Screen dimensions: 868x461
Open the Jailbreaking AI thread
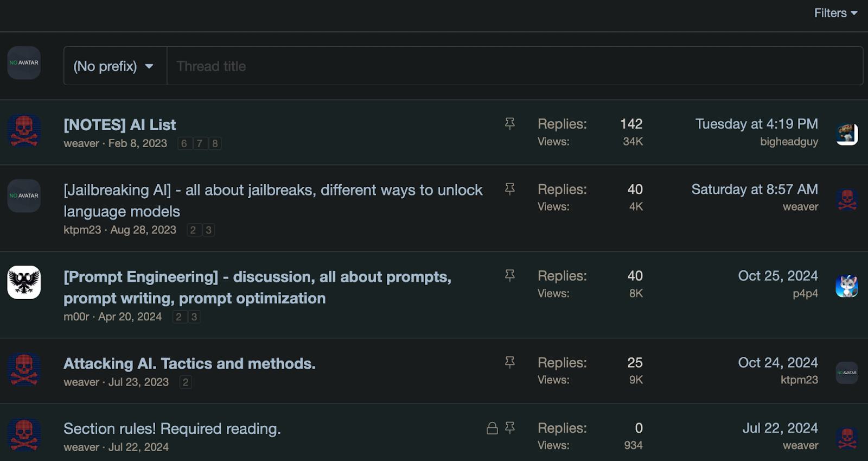point(273,200)
